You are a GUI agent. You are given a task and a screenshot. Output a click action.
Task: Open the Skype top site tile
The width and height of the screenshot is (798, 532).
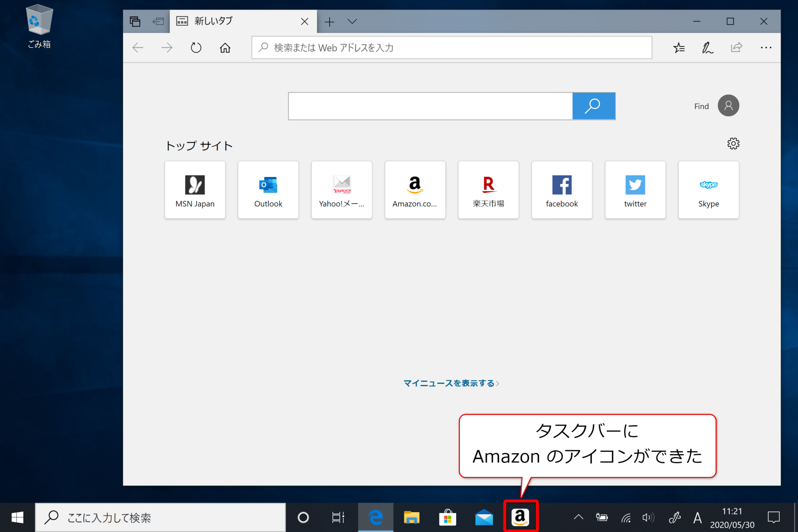point(708,190)
